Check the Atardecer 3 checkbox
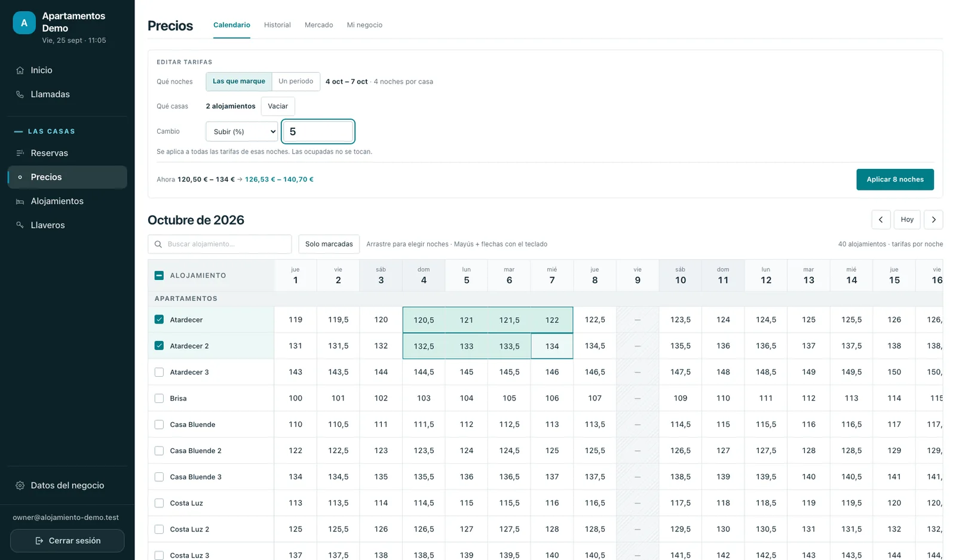 (x=159, y=372)
